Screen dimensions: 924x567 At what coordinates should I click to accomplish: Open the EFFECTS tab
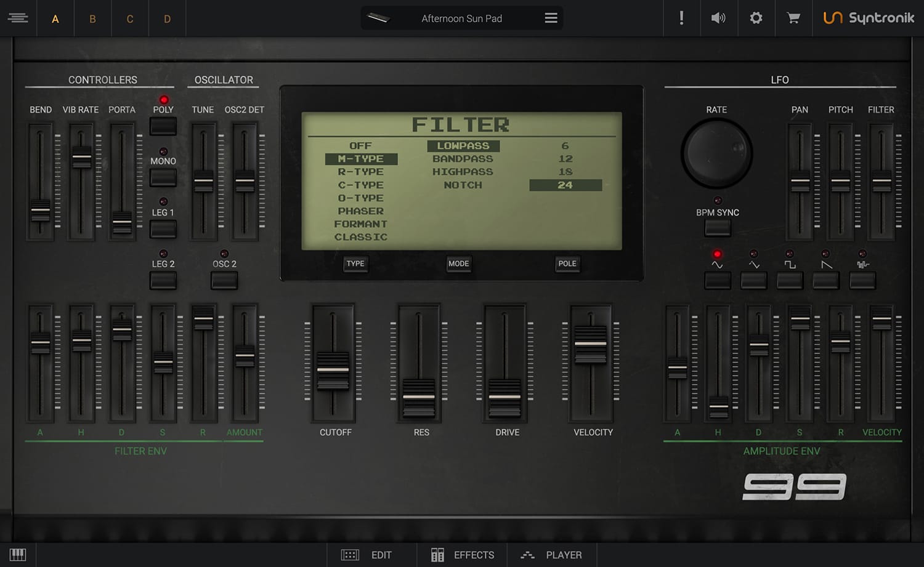(x=462, y=555)
